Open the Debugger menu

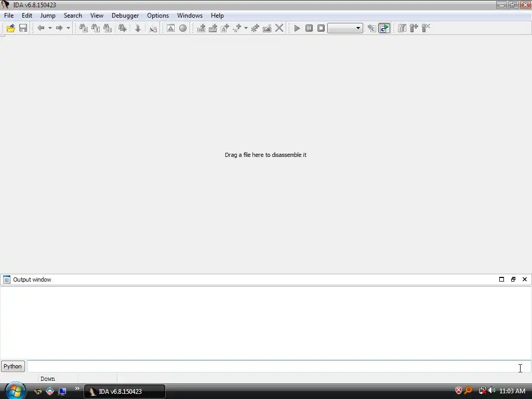pyautogui.click(x=125, y=16)
